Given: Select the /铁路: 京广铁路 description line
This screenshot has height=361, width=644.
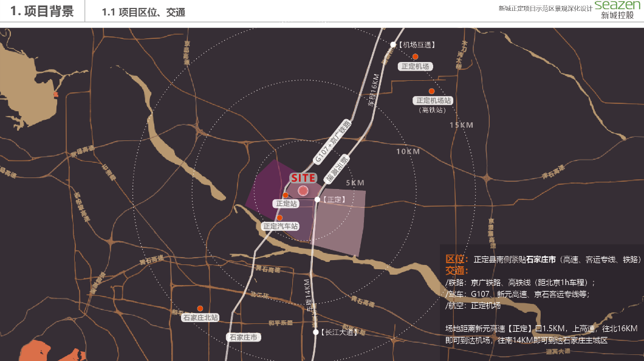Looking at the screenshot, I should click(521, 283).
